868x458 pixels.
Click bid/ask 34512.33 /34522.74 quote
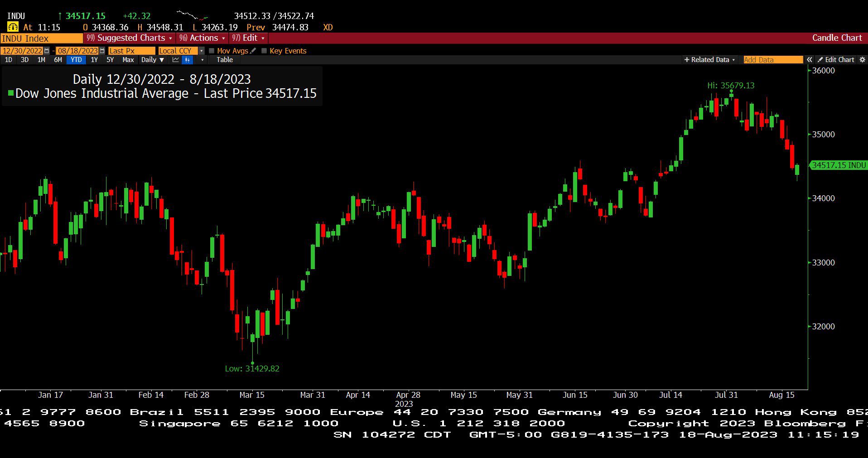274,16
